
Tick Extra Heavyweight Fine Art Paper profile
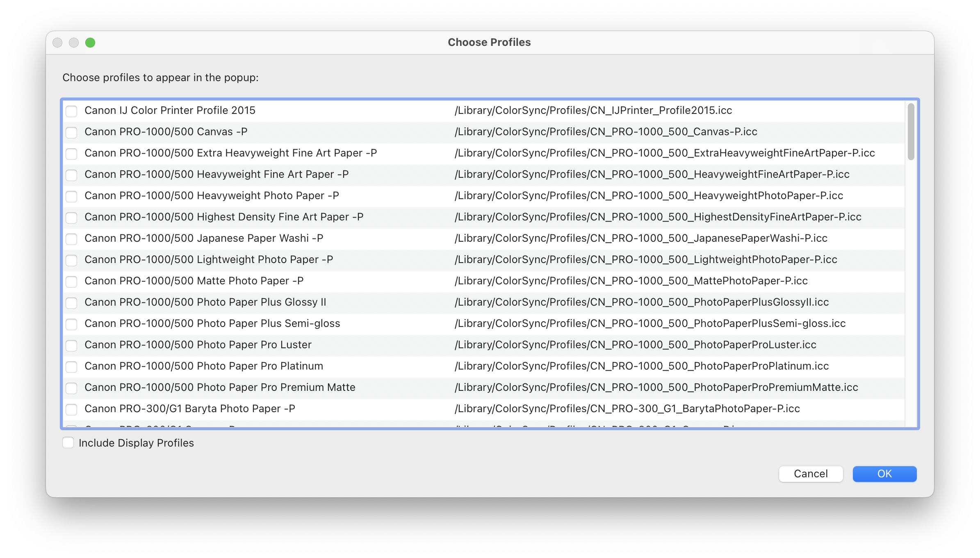(71, 154)
